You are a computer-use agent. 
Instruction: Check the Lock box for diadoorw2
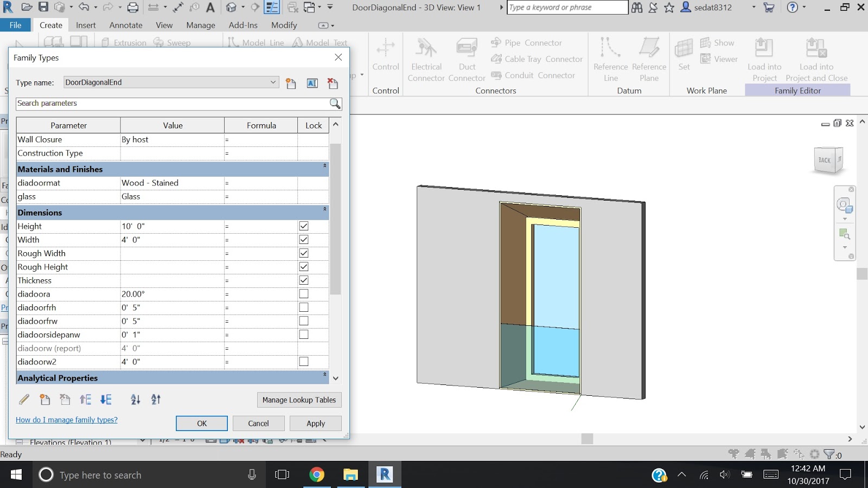(303, 361)
